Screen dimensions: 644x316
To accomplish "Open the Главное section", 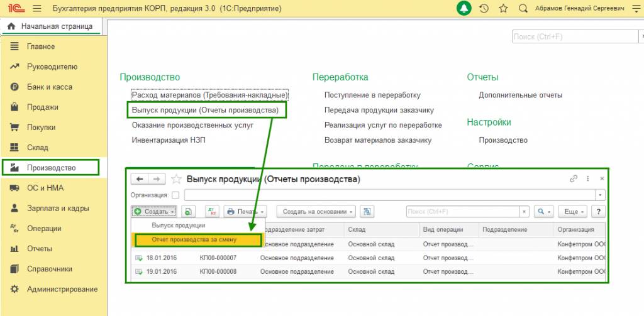I will [x=41, y=46].
